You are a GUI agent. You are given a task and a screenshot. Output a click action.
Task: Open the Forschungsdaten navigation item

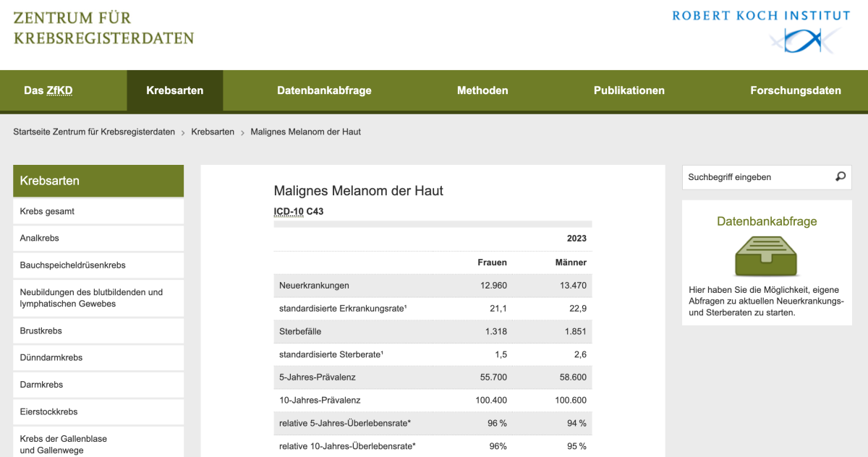(796, 90)
